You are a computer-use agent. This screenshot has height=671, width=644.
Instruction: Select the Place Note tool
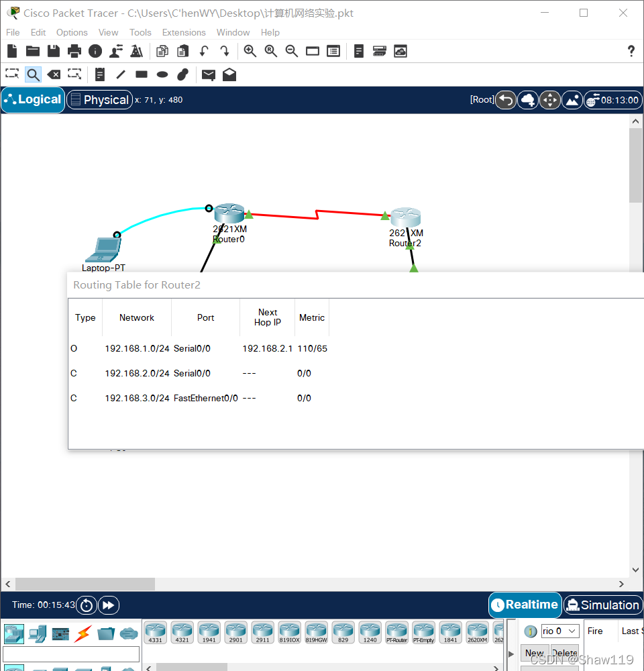pos(100,74)
